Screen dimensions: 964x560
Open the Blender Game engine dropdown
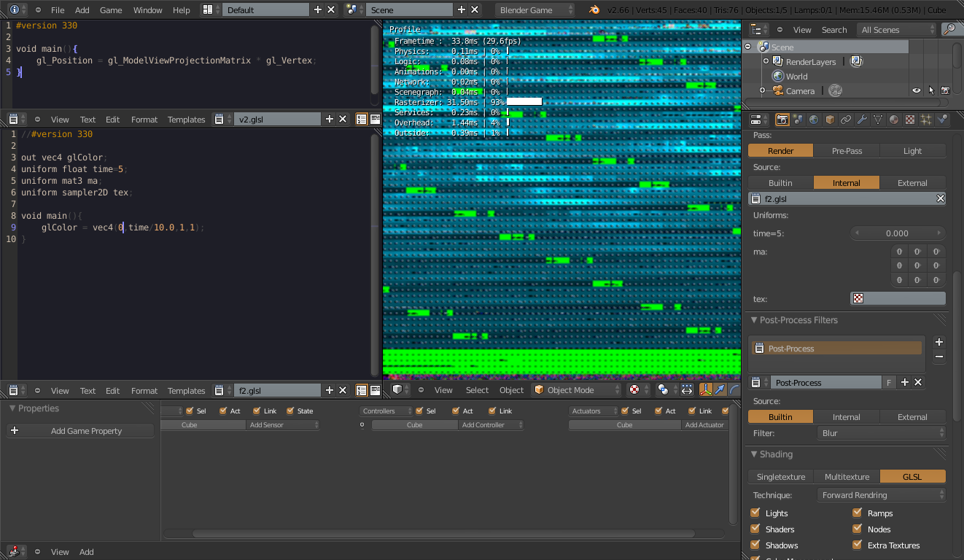click(x=535, y=10)
